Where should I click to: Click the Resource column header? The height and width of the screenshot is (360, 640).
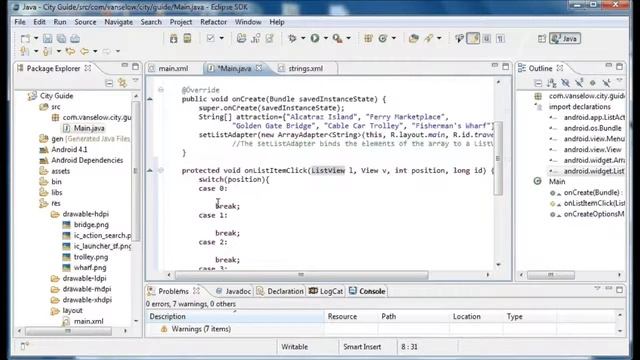(342, 316)
